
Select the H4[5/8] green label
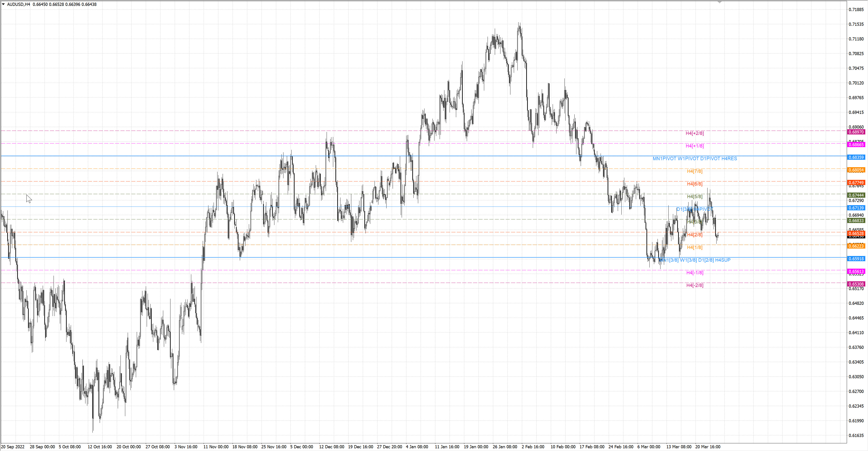694,196
